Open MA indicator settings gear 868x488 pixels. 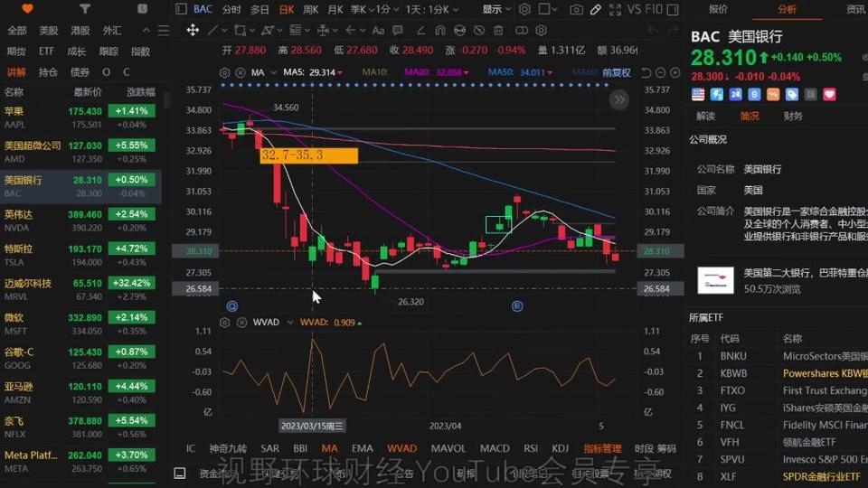[x=225, y=72]
